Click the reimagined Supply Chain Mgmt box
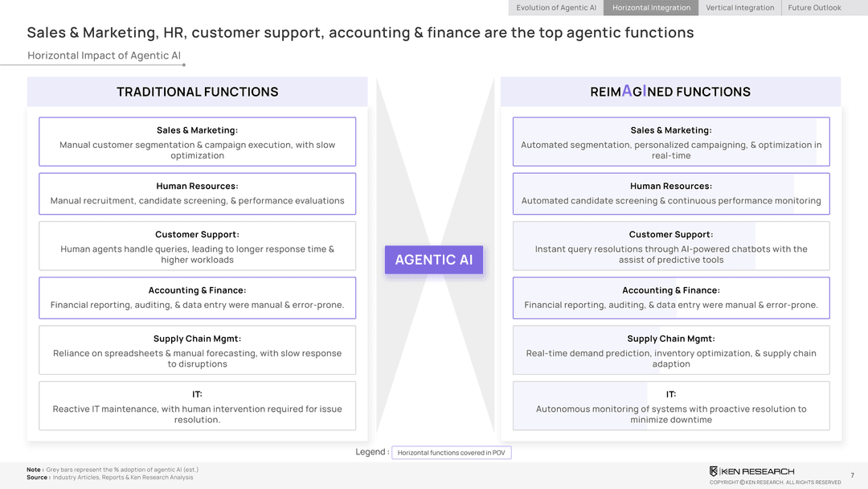 pos(671,351)
